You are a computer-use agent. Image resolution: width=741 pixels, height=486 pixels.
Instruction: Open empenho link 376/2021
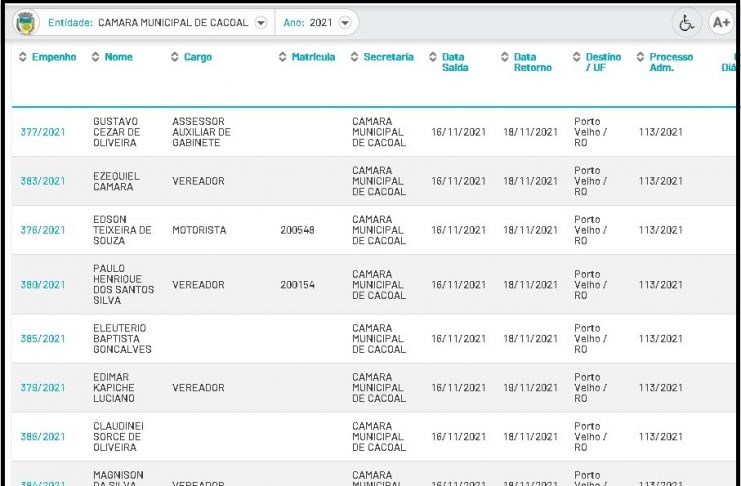(x=42, y=230)
